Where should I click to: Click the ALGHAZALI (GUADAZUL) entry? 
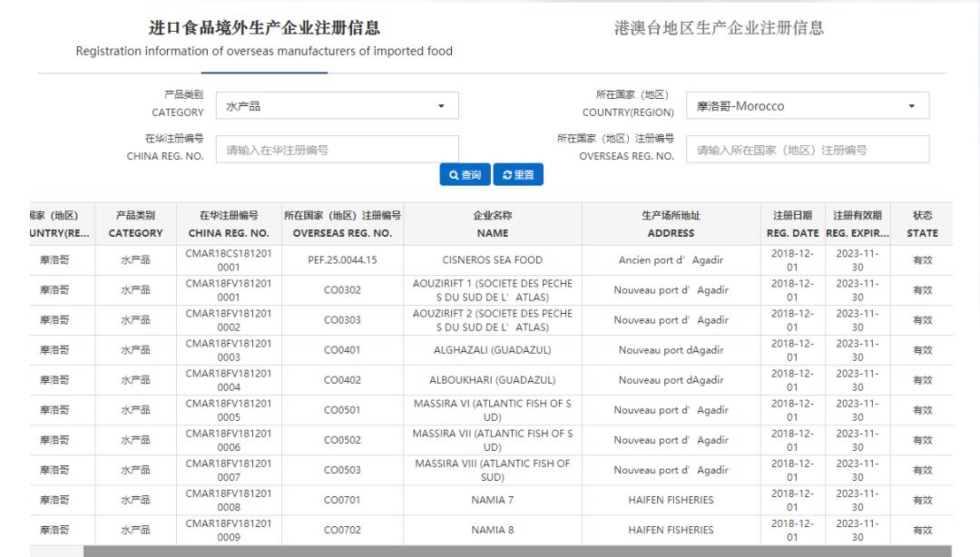[491, 350]
